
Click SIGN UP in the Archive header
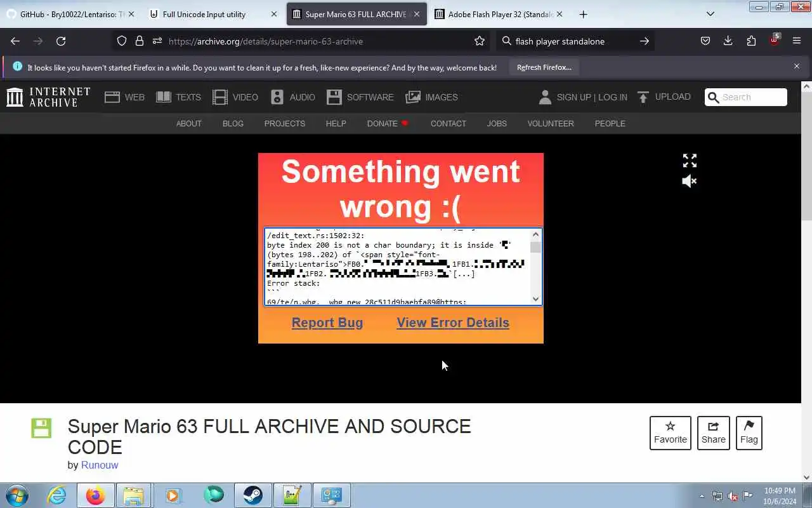573,97
